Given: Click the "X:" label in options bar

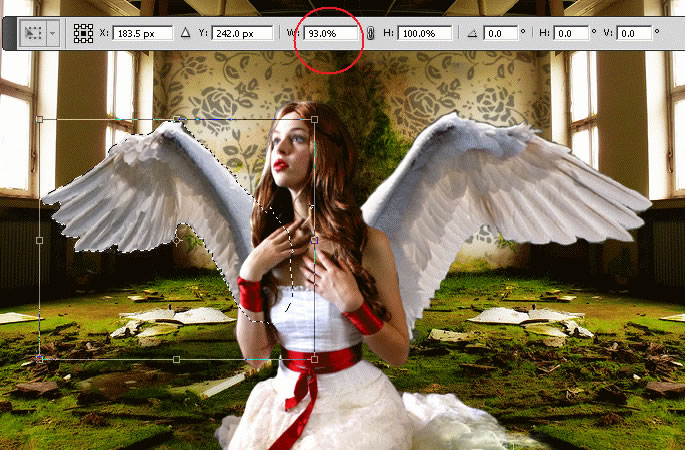Looking at the screenshot, I should (104, 33).
